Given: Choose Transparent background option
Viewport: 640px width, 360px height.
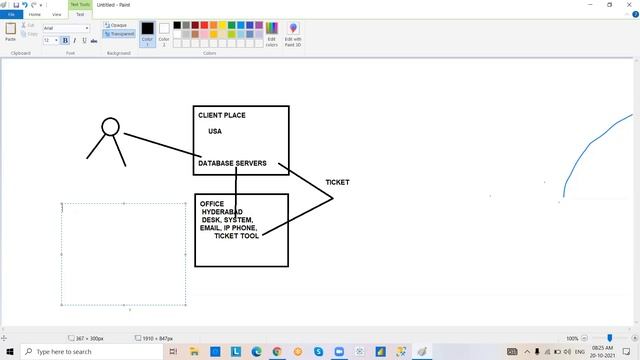Looking at the screenshot, I should click(x=119, y=34).
